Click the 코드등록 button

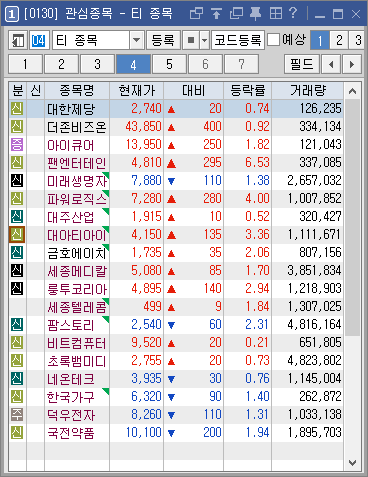tap(238, 41)
